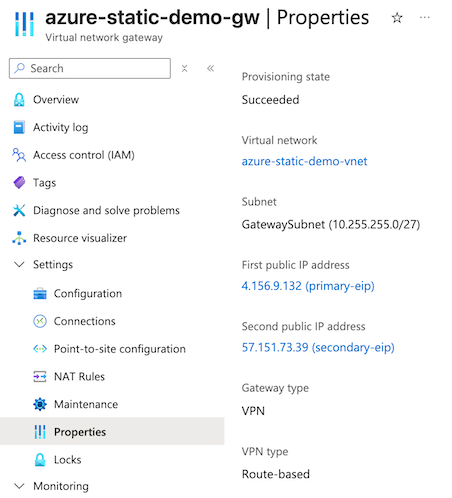Open the azure-static-demo-vnet link
The image size is (452, 498).
pyautogui.click(x=304, y=162)
